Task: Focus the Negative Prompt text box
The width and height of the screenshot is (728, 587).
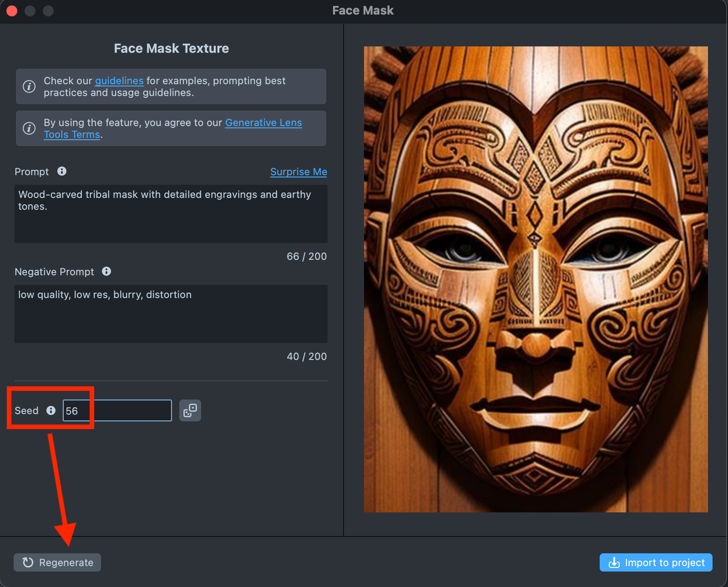Action: click(x=171, y=314)
